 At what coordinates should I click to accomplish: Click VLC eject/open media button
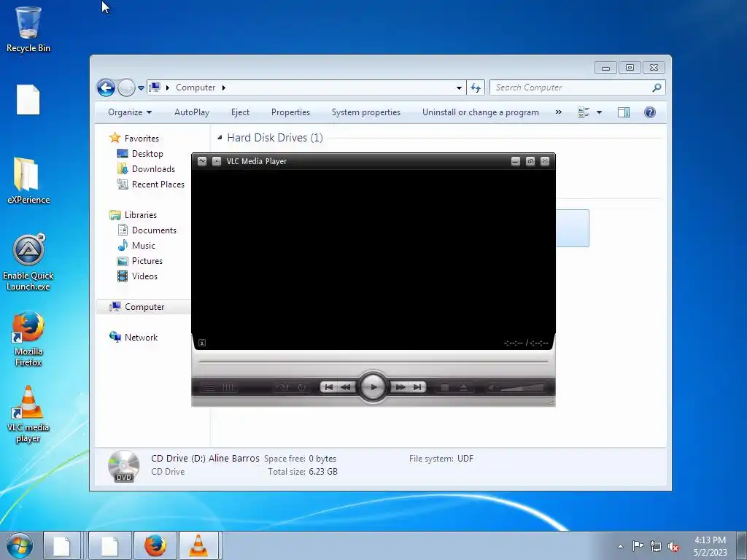point(463,388)
